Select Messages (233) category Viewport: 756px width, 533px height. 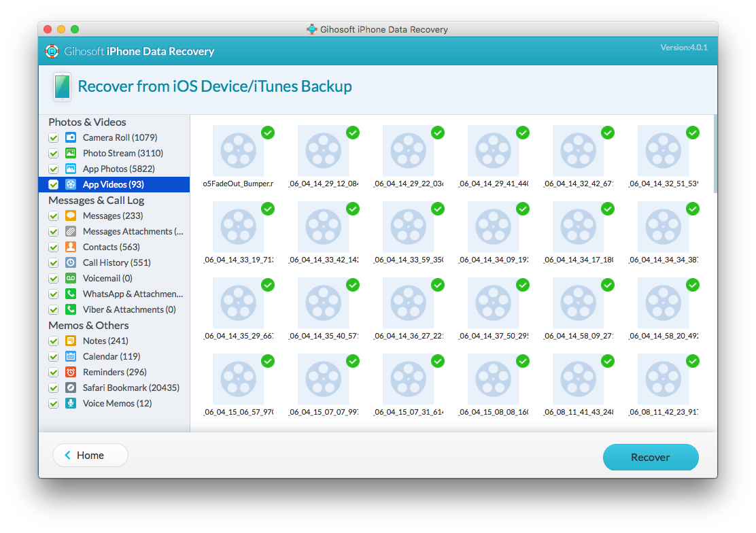[113, 216]
